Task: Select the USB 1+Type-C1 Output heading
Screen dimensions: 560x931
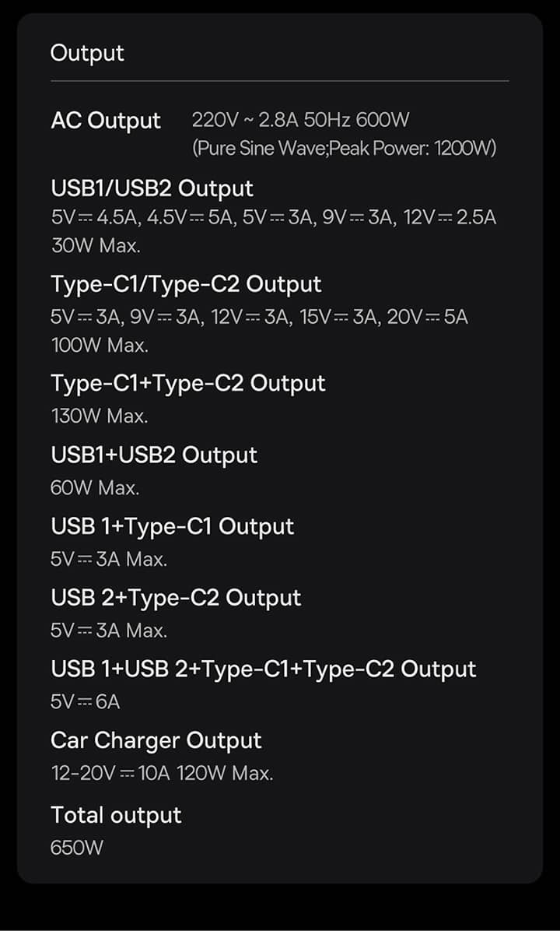Action: (x=173, y=526)
